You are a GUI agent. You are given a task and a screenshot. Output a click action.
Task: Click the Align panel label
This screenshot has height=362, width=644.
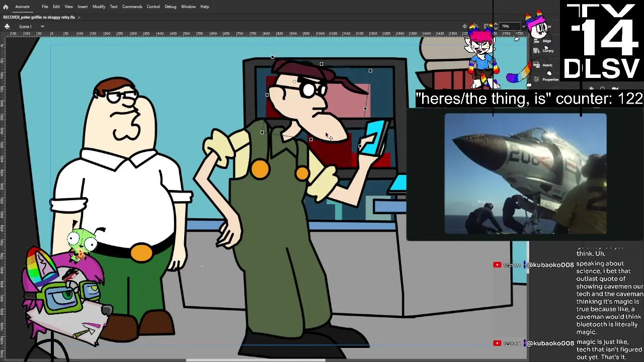(x=547, y=41)
